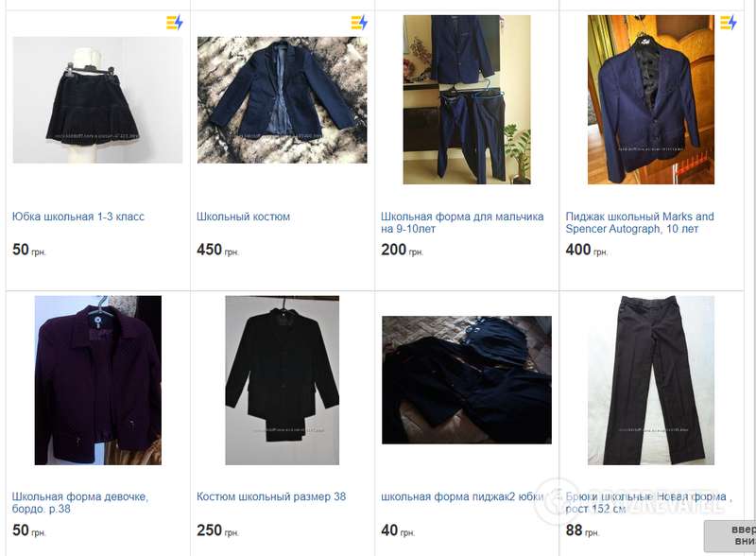Open listing Школьная форма девочке, бордо
The height and width of the screenshot is (556, 756).
[x=80, y=502]
